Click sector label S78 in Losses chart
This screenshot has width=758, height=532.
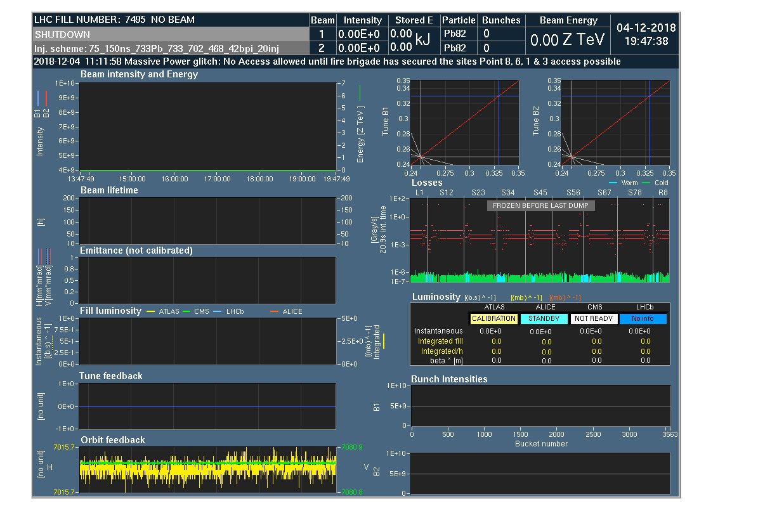635,192
